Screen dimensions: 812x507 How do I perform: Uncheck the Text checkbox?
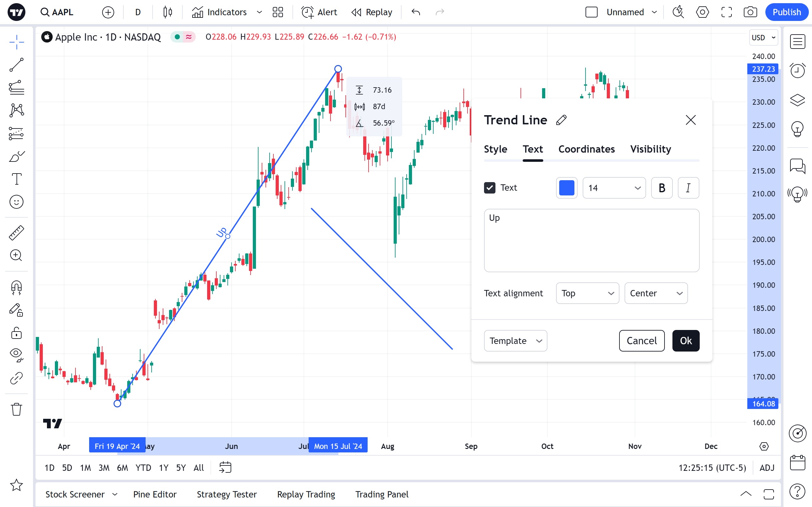coord(490,188)
